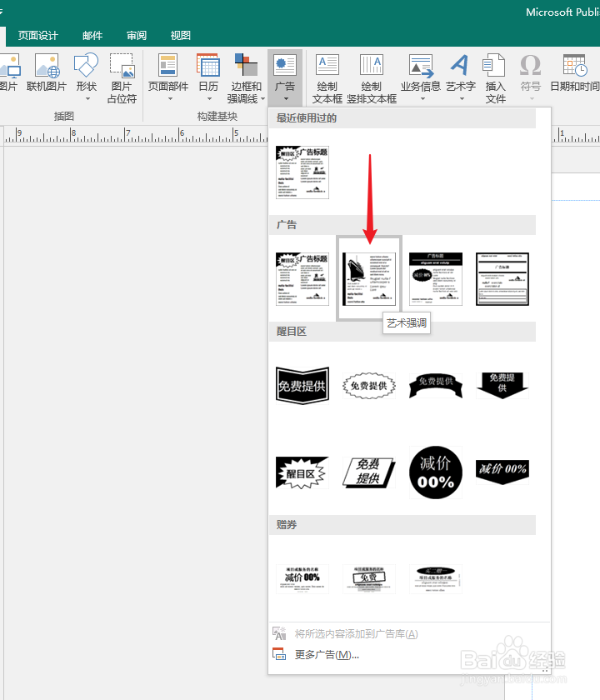600x700 pixels.
Task: Expand the 业务信息 dropdown arrow
Action: [x=422, y=98]
